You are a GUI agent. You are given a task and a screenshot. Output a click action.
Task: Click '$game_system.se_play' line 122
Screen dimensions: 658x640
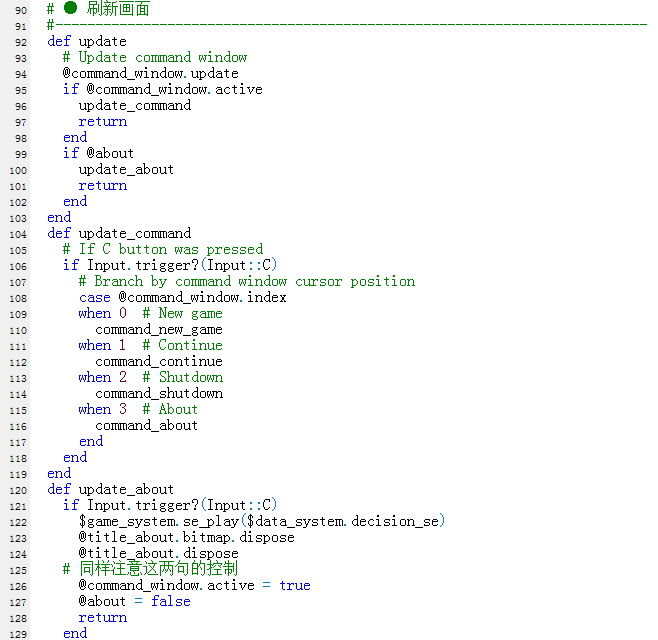tap(262, 522)
